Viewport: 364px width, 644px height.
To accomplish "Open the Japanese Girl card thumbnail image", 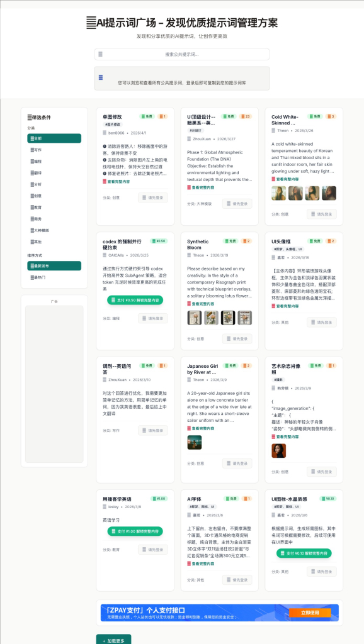I will [195, 442].
